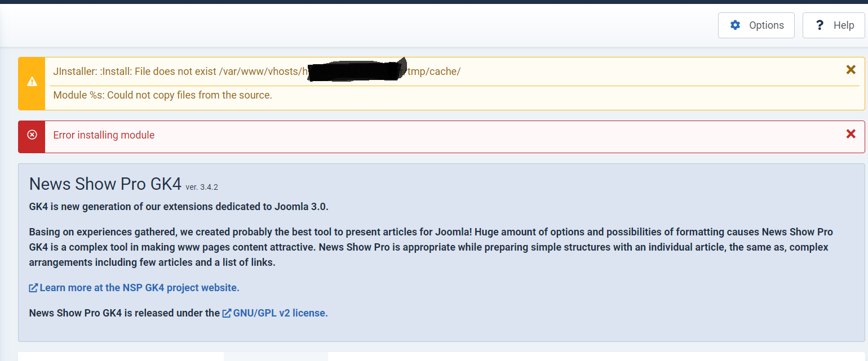Open Learn more at the NSP GK4 project website link
Image resolution: width=868 pixels, height=361 pixels.
134,288
